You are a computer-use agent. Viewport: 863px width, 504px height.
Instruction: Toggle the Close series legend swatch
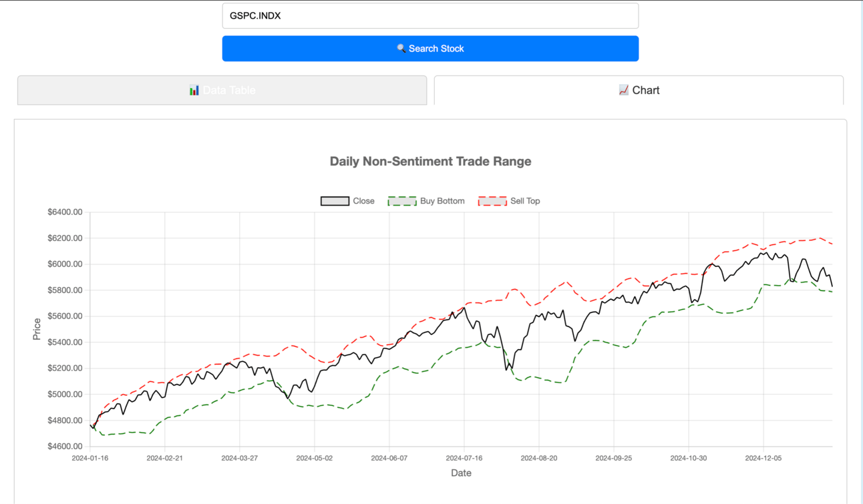click(x=335, y=201)
